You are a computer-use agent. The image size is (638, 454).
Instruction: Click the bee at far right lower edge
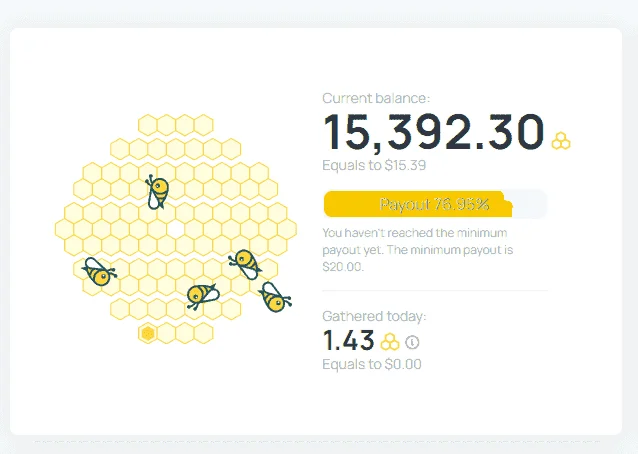[x=275, y=297]
